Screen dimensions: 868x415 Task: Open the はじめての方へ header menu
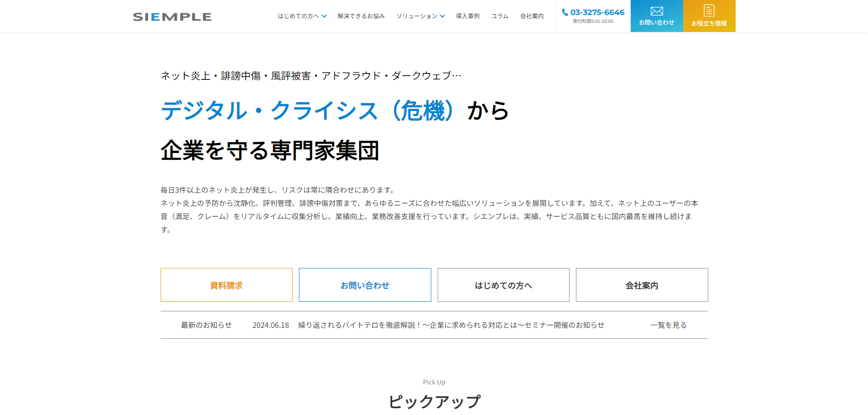[x=298, y=16]
